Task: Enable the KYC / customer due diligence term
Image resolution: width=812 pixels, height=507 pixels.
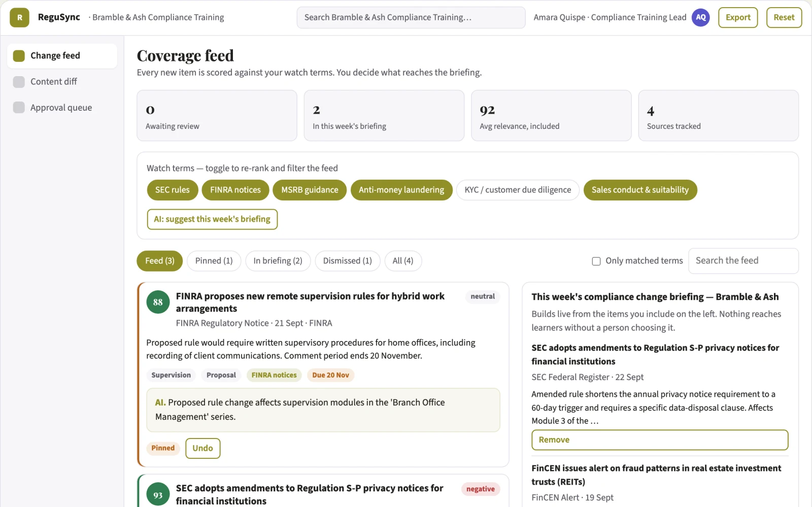Action: pyautogui.click(x=518, y=190)
